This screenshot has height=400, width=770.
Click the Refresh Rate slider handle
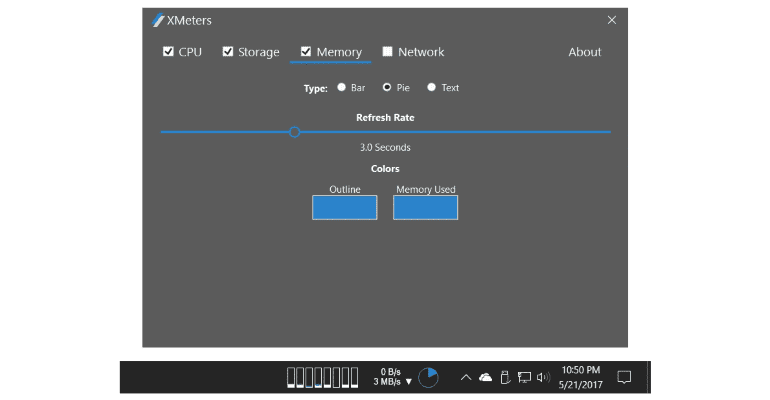click(294, 132)
